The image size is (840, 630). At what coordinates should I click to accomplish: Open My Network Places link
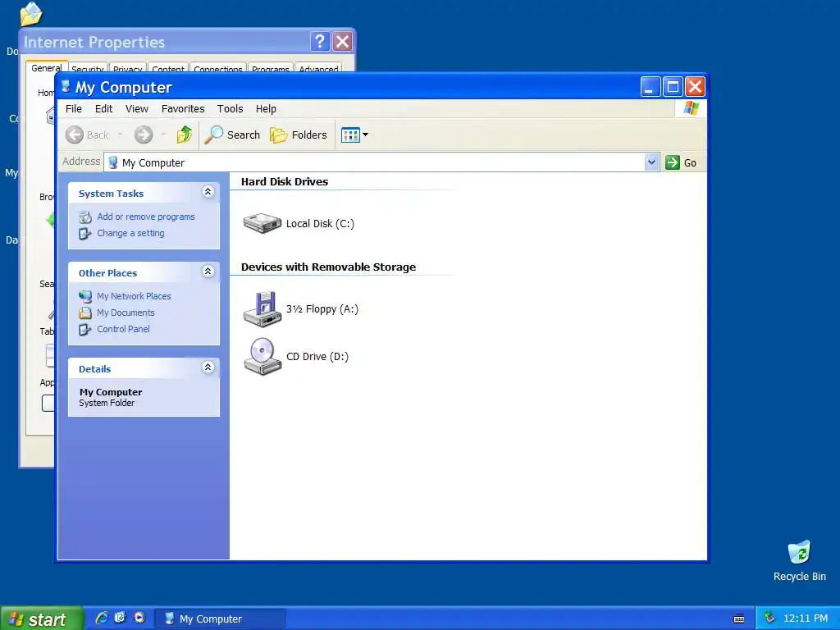pyautogui.click(x=134, y=295)
